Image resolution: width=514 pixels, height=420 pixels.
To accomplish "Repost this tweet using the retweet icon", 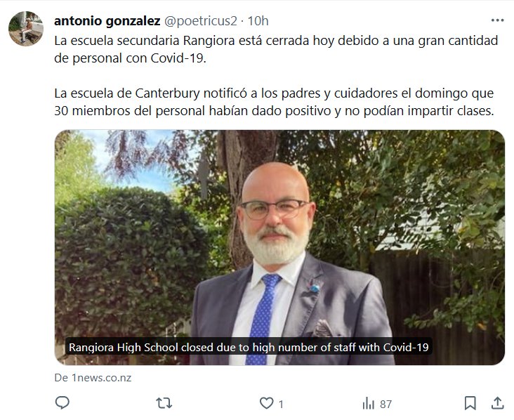I will point(164,403).
